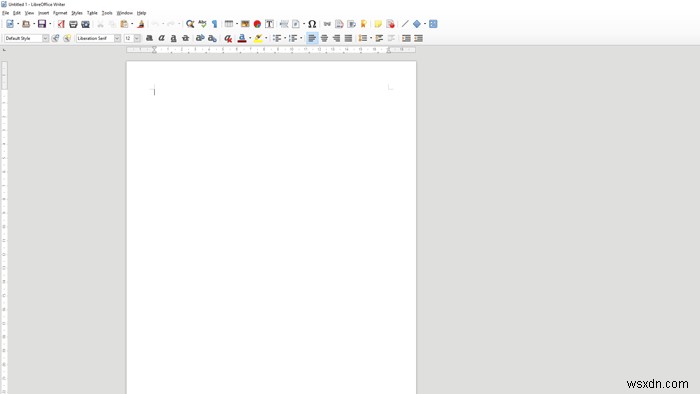Viewport: 700px width, 394px height.
Task: Click the New Style icon
Action: click(67, 38)
